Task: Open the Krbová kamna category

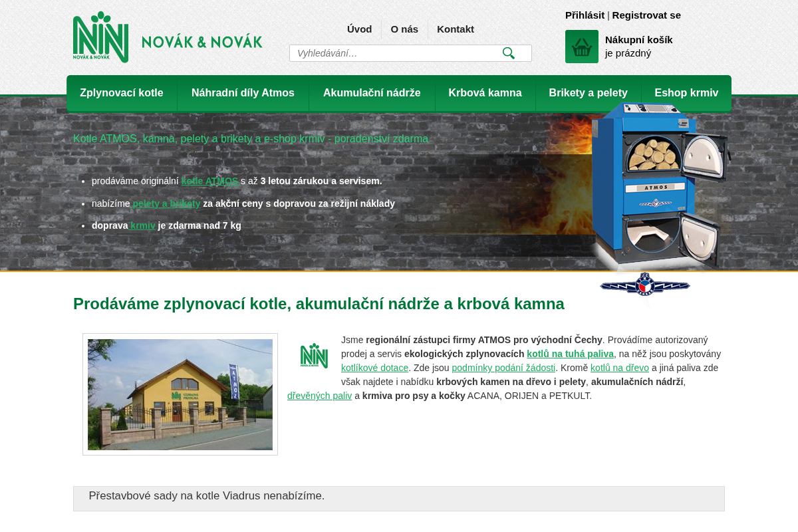Action: tap(485, 93)
